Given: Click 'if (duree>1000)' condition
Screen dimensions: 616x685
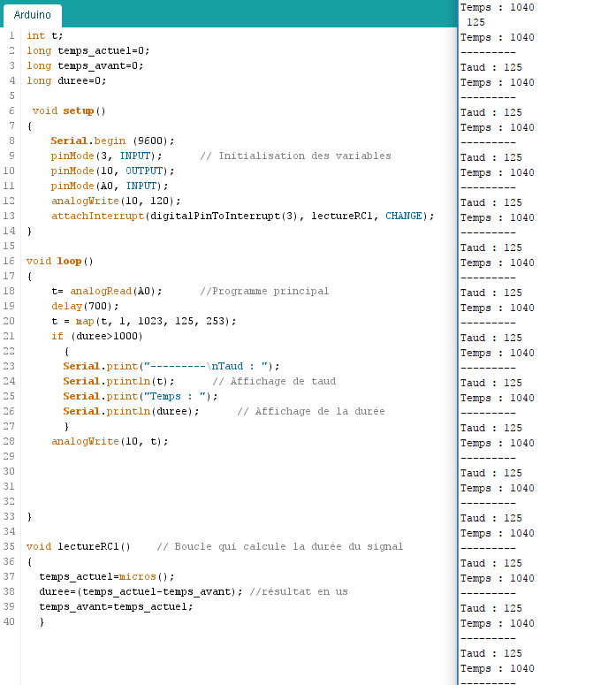Looking at the screenshot, I should (x=97, y=336).
